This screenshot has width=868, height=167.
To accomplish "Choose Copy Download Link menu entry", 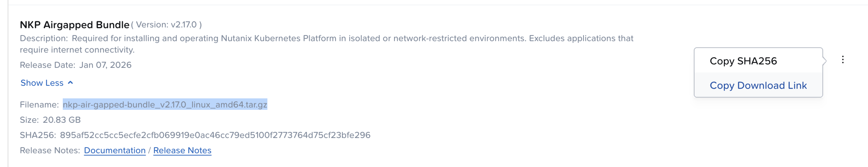I will coord(758,85).
